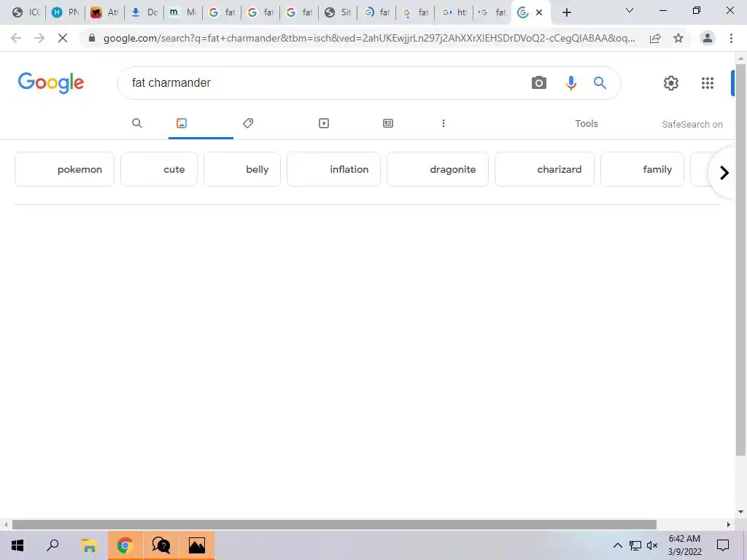747x560 pixels.
Task: Stop loading the page
Action: click(x=63, y=38)
